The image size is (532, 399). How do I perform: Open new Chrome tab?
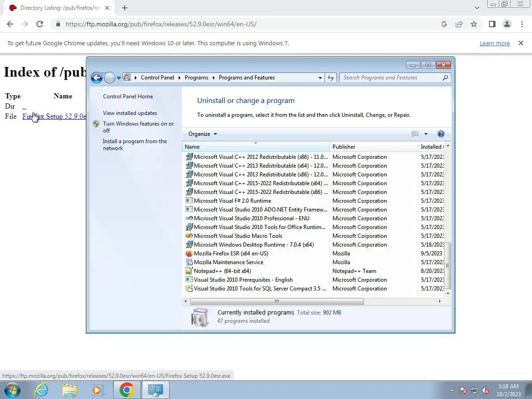click(x=125, y=8)
